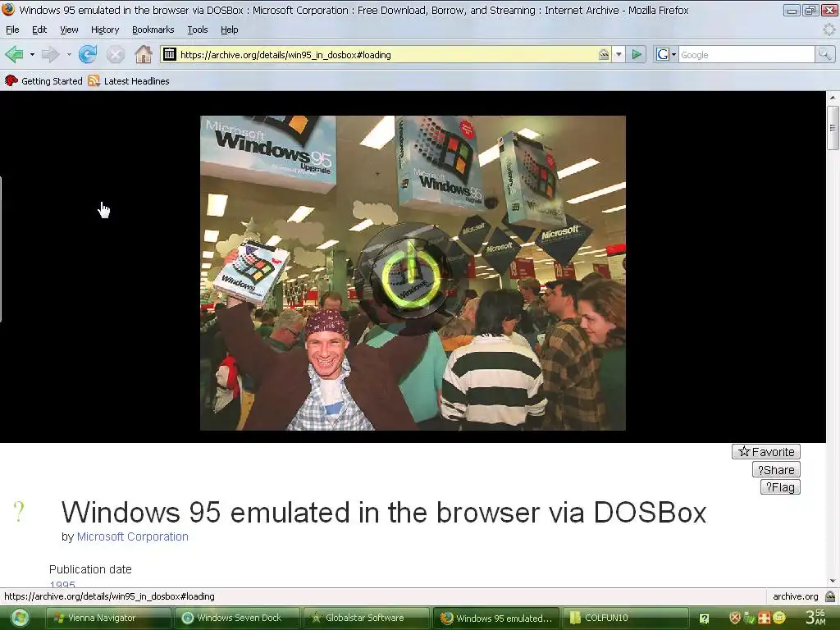Open the Tools menu
This screenshot has height=630, width=840.
[x=197, y=30]
